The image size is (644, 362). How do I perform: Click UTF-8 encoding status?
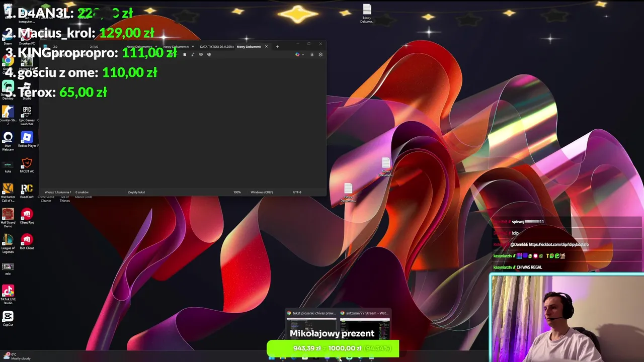coord(297,192)
